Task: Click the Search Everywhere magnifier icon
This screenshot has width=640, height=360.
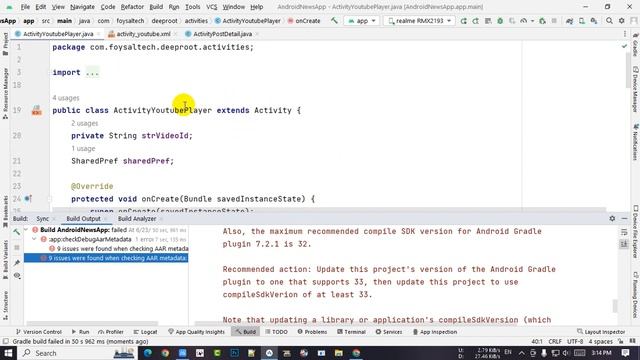Action: pos(609,21)
